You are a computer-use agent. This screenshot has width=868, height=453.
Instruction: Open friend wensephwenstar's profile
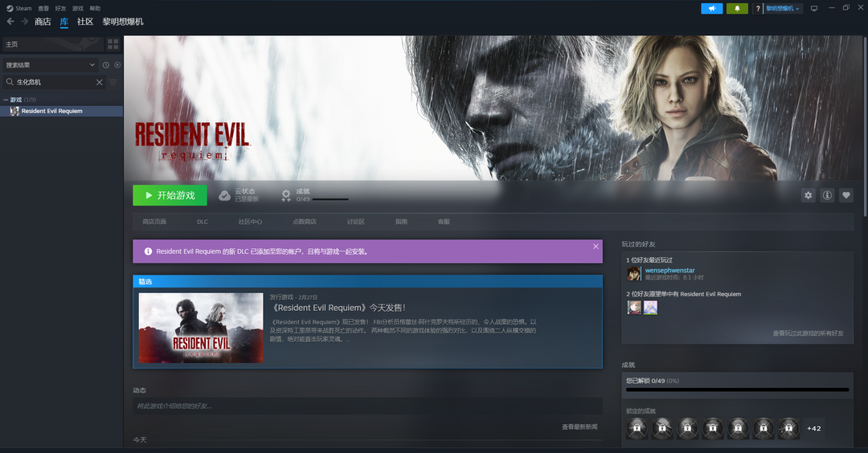(669, 271)
